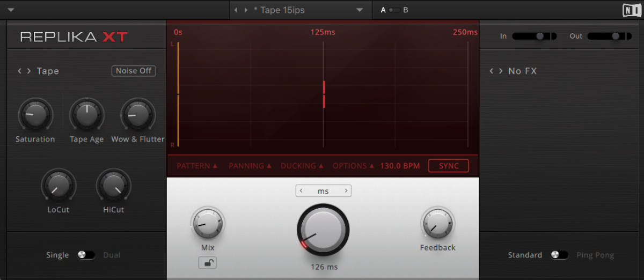Switch time unit left from ms
This screenshot has width=644, height=280.
pyautogui.click(x=301, y=190)
